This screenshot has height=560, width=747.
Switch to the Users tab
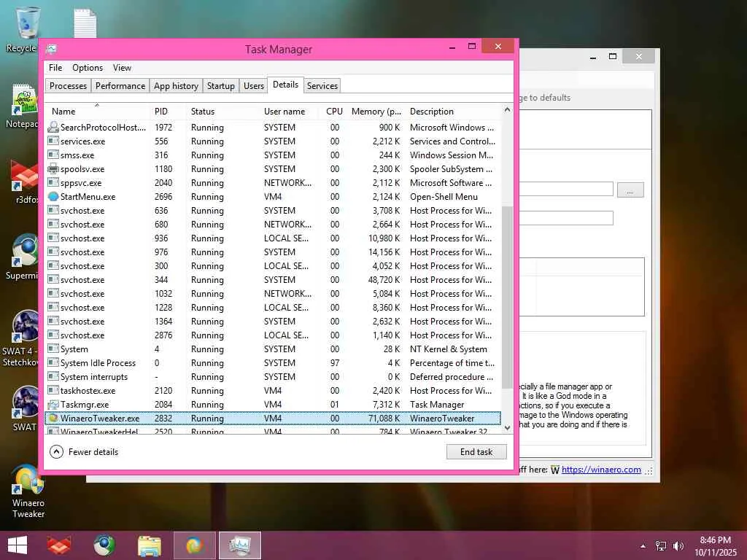coord(253,86)
